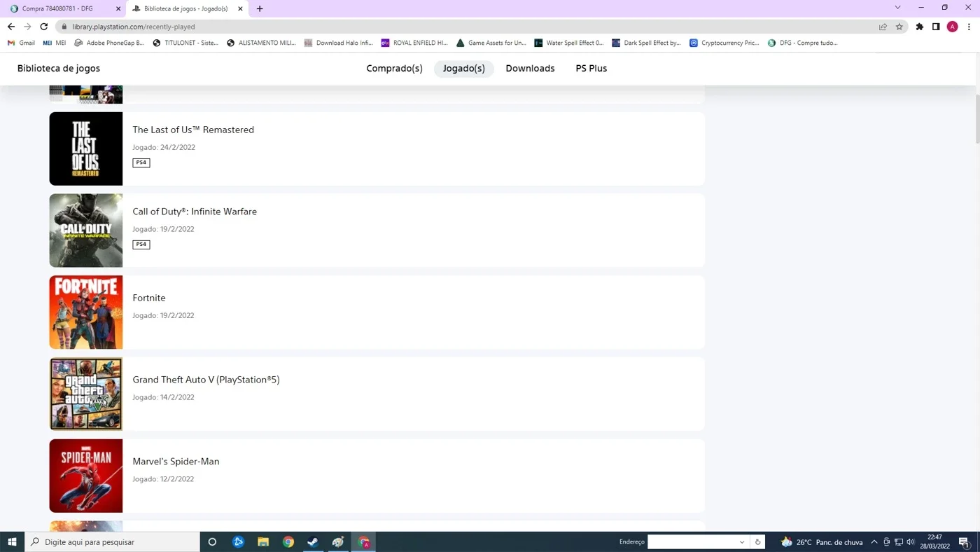Open the Downloads tab
The height and width of the screenshot is (552, 980).
click(530, 69)
